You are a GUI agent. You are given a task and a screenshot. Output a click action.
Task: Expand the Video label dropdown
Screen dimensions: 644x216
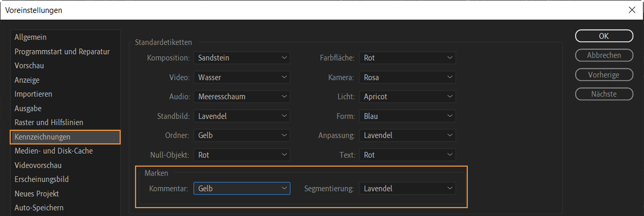tap(242, 77)
